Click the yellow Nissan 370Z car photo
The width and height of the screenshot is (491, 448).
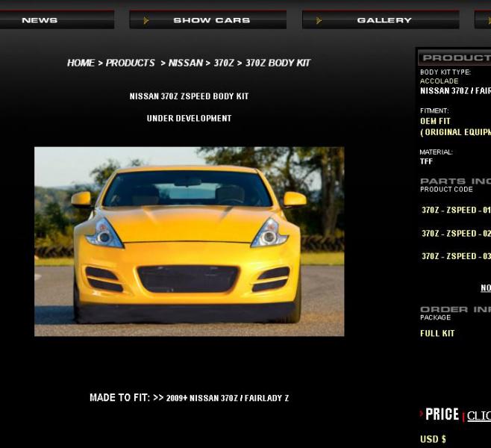pyautogui.click(x=189, y=241)
